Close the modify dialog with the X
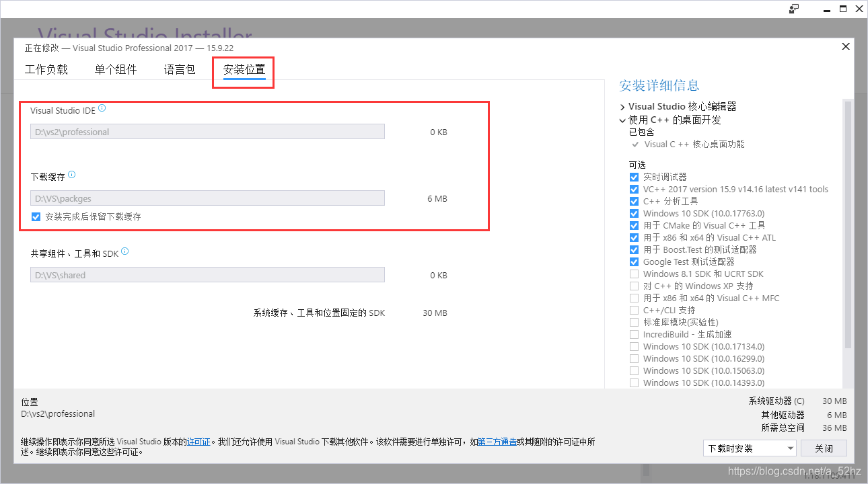Image resolution: width=868 pixels, height=484 pixels. tap(846, 46)
